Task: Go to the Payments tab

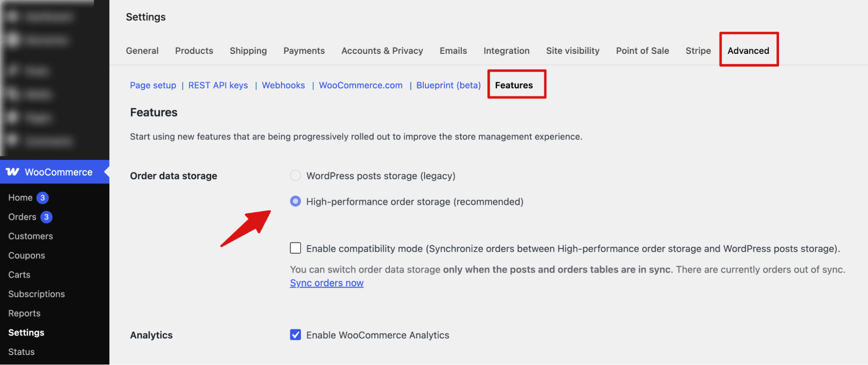Action: [304, 51]
